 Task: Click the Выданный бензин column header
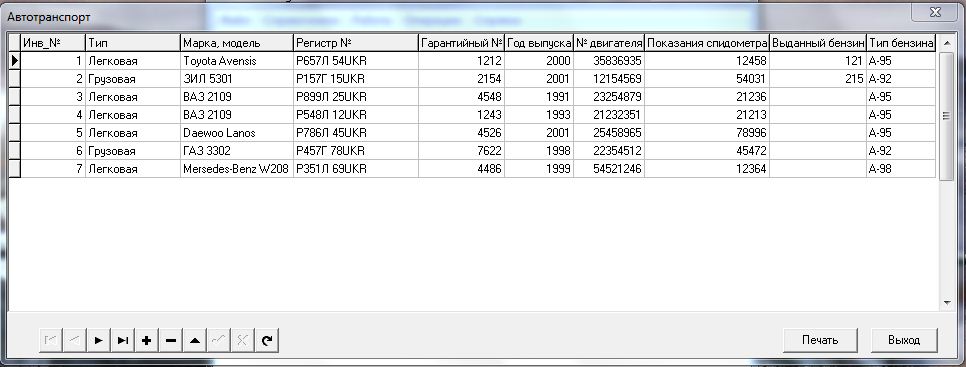[x=818, y=43]
